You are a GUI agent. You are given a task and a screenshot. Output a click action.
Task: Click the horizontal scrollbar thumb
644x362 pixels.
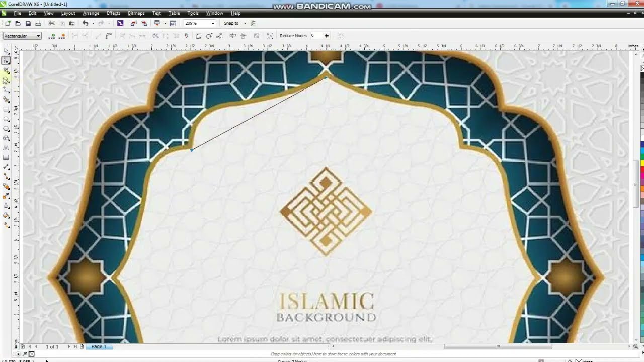point(498,346)
